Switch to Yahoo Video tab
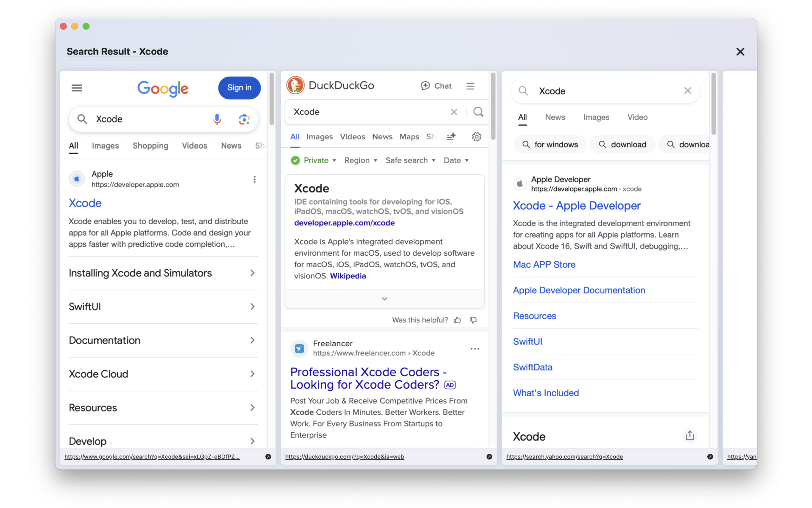 (x=637, y=117)
